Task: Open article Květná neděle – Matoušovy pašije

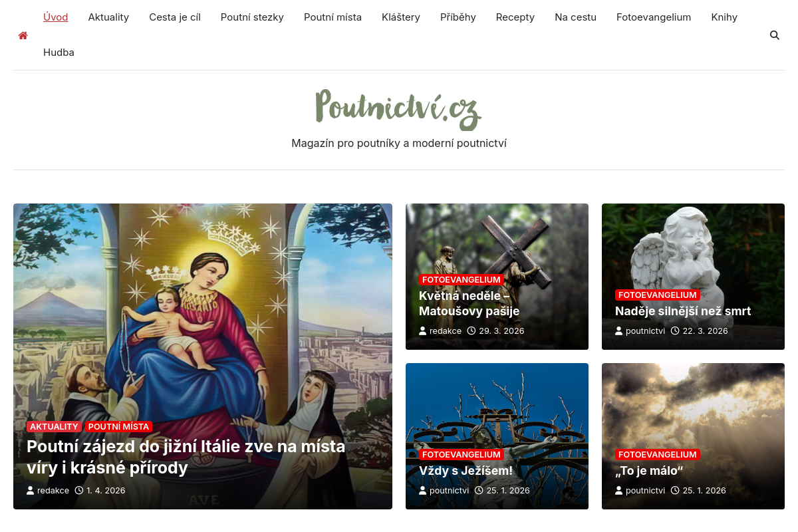Action: click(469, 303)
